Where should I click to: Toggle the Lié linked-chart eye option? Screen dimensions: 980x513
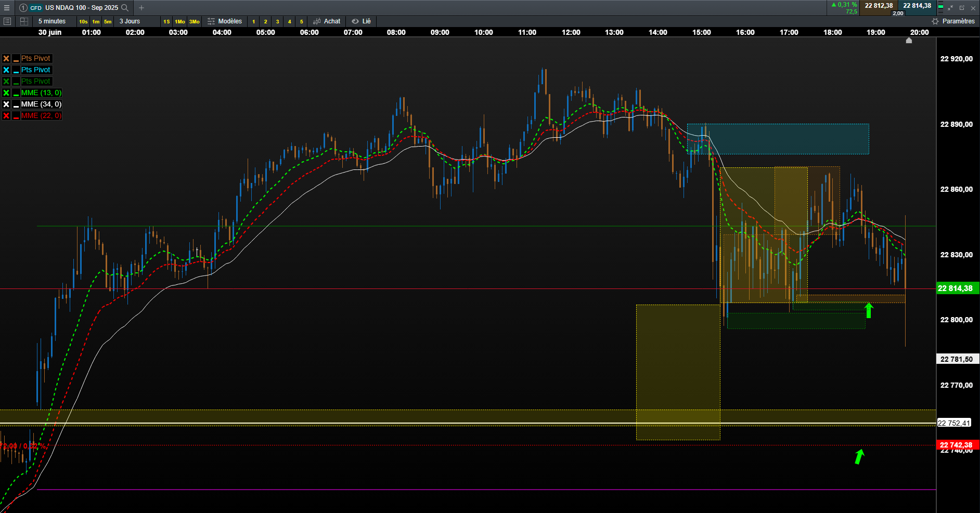[362, 21]
